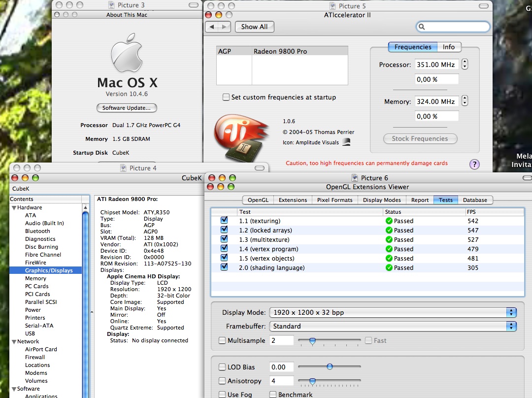Enable the Anisotropy checkbox
Viewport: 532px width, 398px height.
point(222,381)
